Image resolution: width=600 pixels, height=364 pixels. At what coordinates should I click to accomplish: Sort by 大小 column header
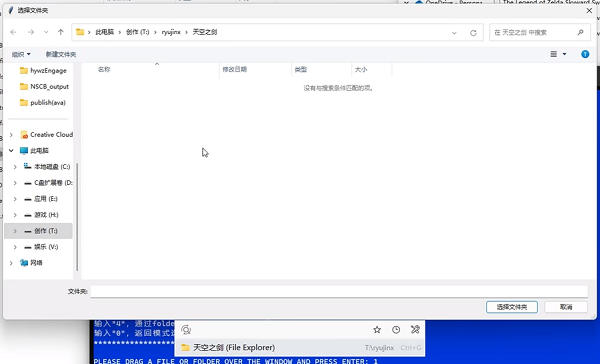tap(361, 69)
